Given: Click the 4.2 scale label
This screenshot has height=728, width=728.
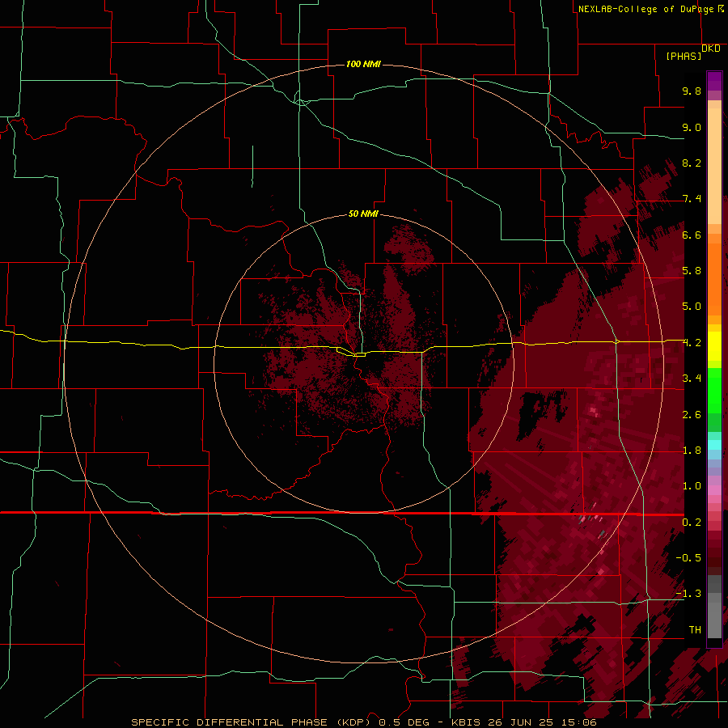Looking at the screenshot, I should point(692,343).
